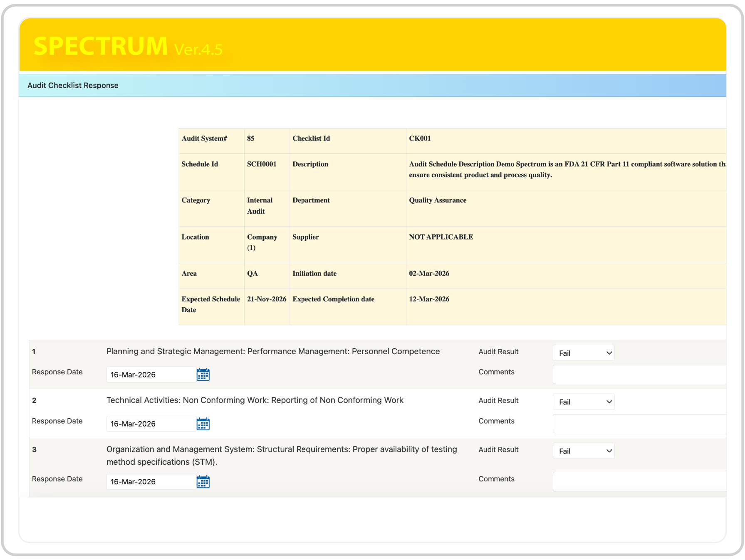Image resolution: width=745 pixels, height=560 pixels.
Task: Click Response Date field of item 1
Action: pos(151,375)
